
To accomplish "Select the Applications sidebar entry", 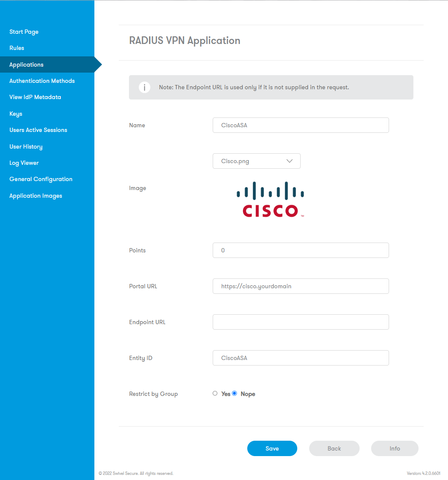I will coord(26,64).
